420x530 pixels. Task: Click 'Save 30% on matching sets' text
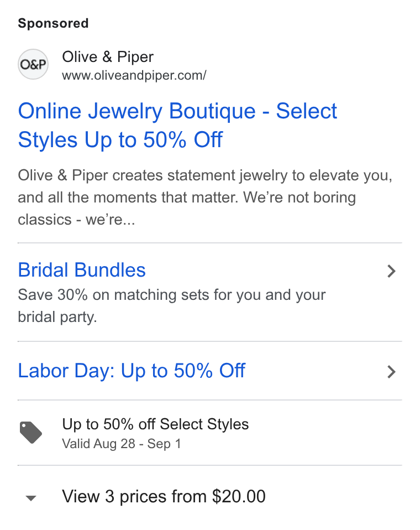point(171,295)
